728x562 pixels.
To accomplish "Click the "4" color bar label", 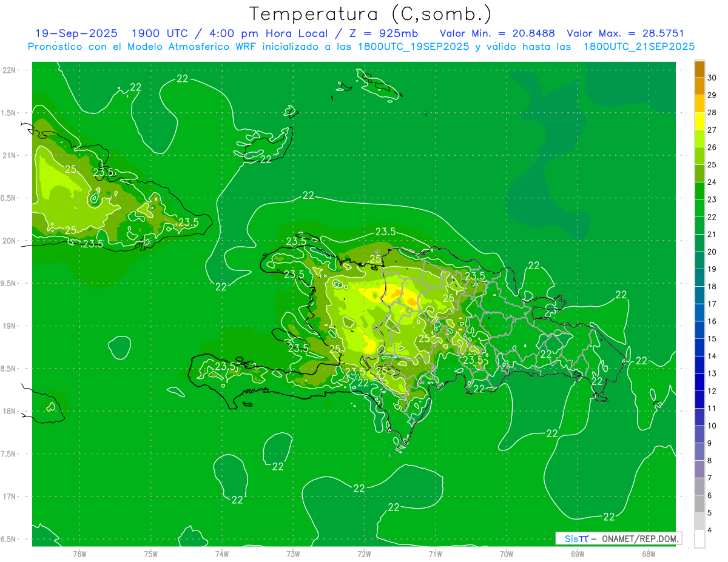I will (710, 530).
